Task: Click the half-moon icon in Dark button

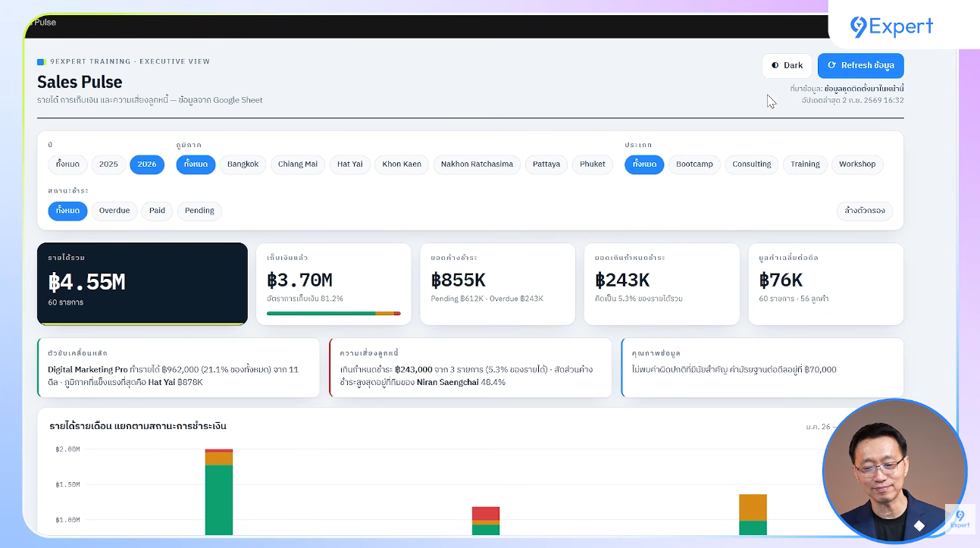Action: (775, 66)
